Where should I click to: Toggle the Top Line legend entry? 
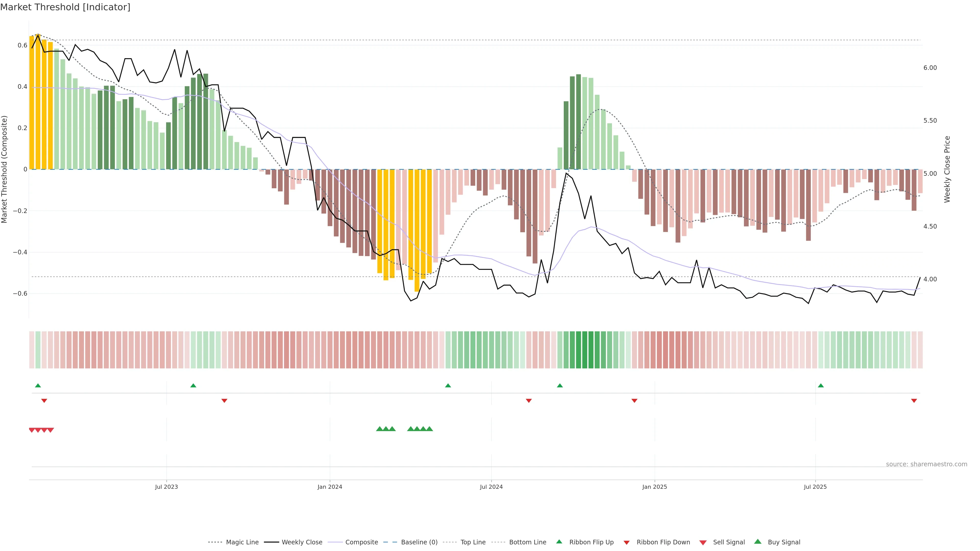(473, 542)
